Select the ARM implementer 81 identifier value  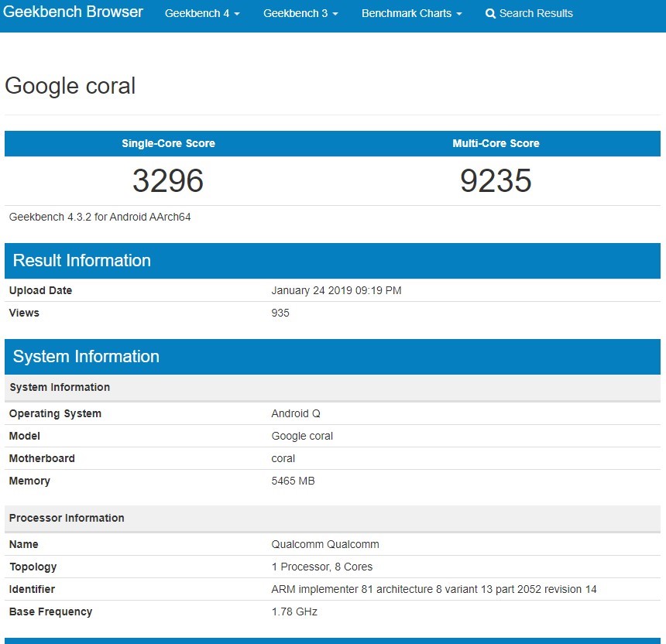coord(434,589)
